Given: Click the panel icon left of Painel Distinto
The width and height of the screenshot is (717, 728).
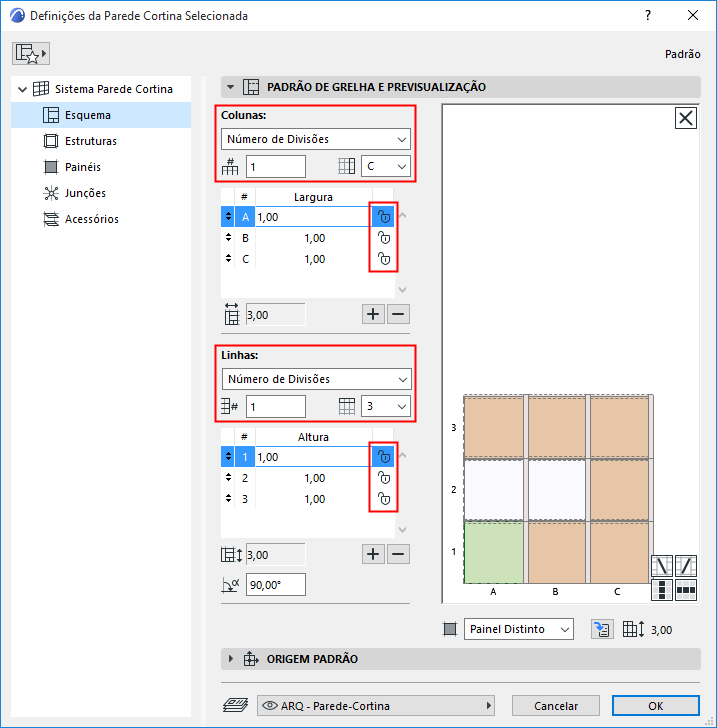Looking at the screenshot, I should 450,630.
